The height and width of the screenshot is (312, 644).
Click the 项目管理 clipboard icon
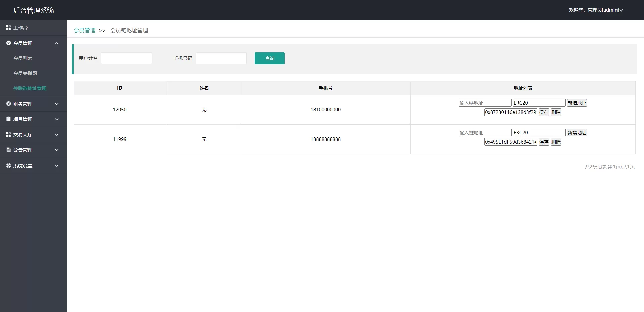coord(8,119)
